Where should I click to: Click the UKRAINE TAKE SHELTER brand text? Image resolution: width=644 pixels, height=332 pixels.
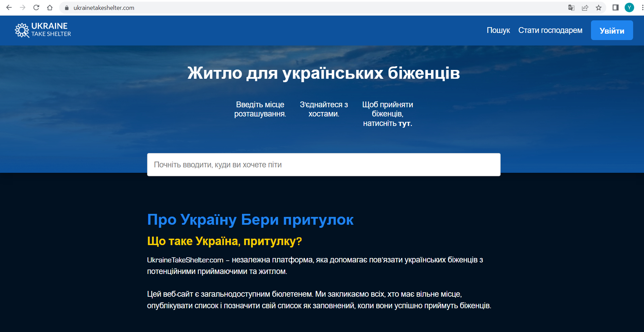[x=51, y=30]
